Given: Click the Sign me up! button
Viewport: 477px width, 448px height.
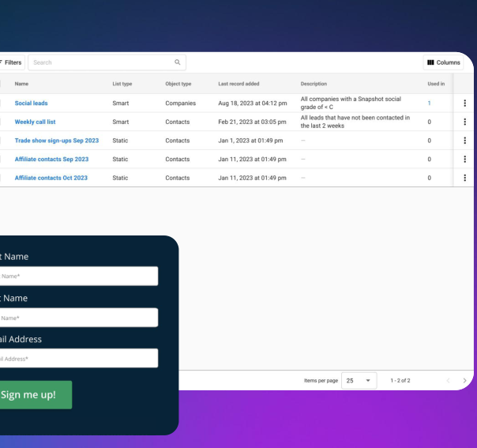Looking at the screenshot, I should (35, 395).
